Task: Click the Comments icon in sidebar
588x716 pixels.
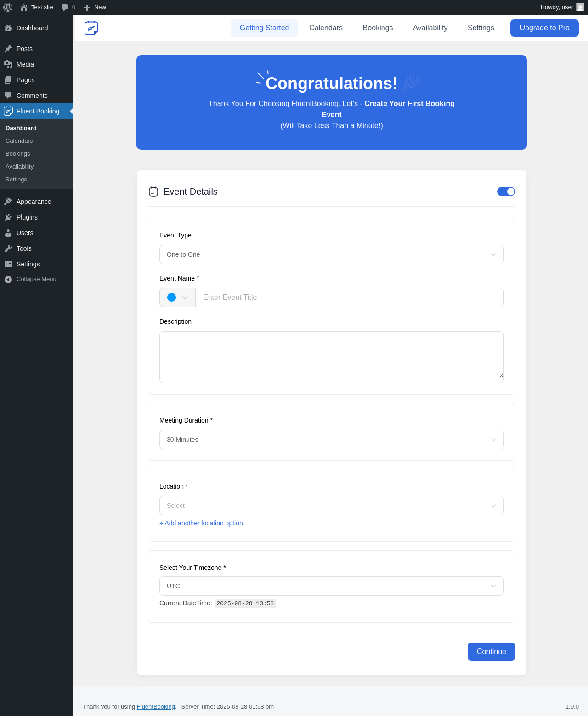Action: [8, 96]
